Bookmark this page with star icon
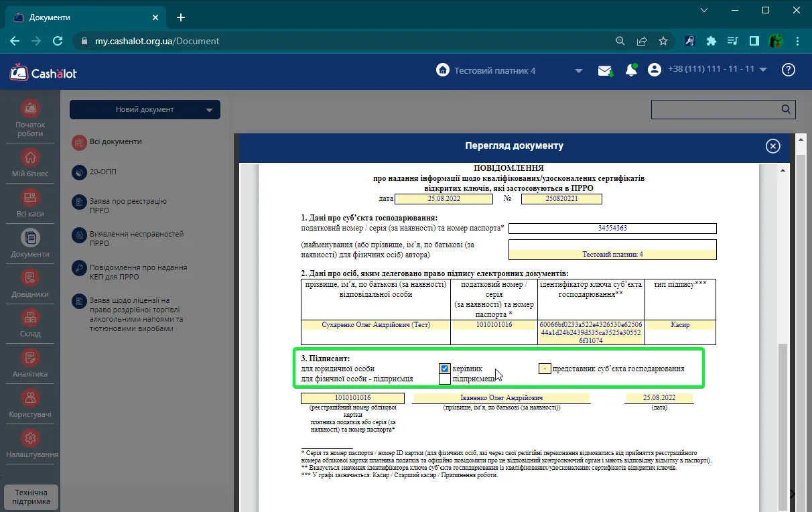Viewport: 812px width, 512px height. click(x=663, y=41)
